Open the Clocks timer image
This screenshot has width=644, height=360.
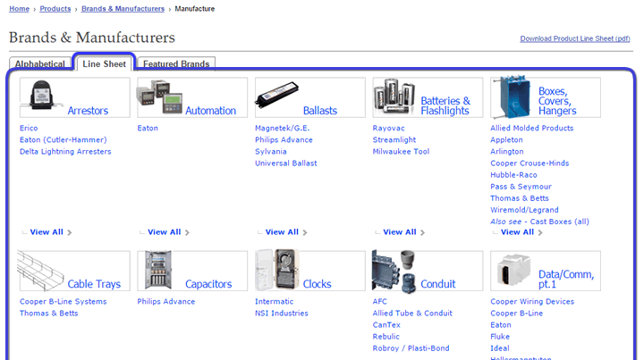coord(277,270)
